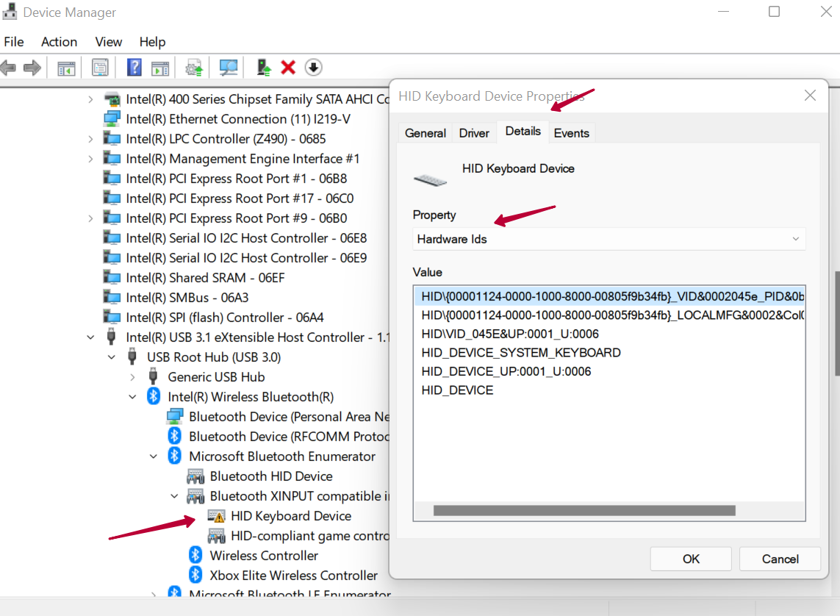Click the Intel Ethernet Connection network icon

[x=112, y=119]
